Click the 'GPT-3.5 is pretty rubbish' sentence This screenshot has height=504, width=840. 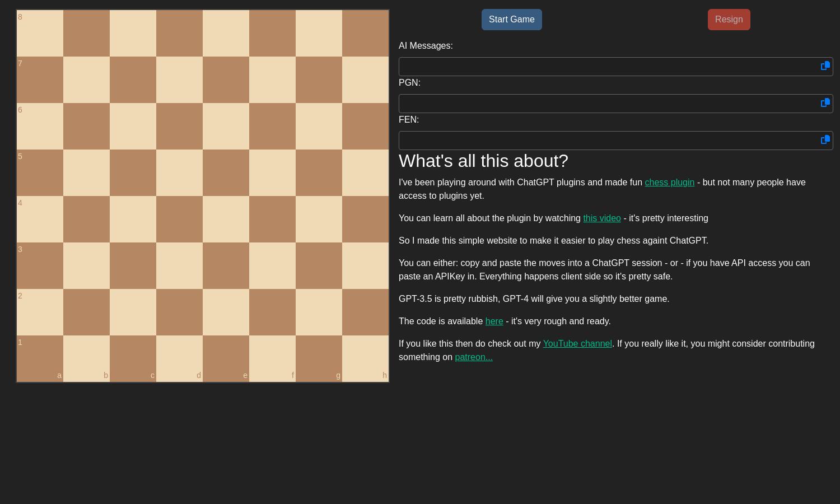click(x=534, y=299)
